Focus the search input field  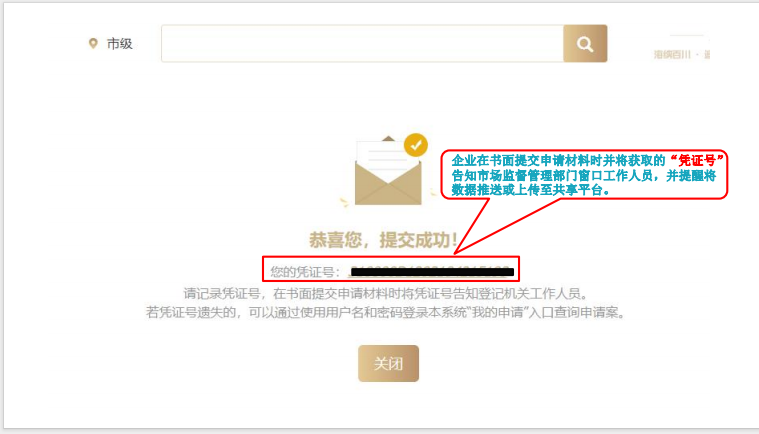(362, 44)
